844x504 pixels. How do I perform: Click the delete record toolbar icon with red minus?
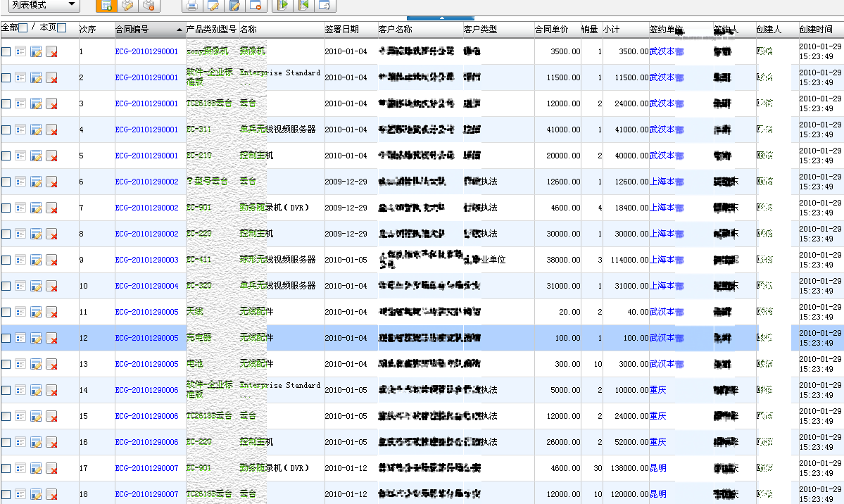(x=149, y=6)
